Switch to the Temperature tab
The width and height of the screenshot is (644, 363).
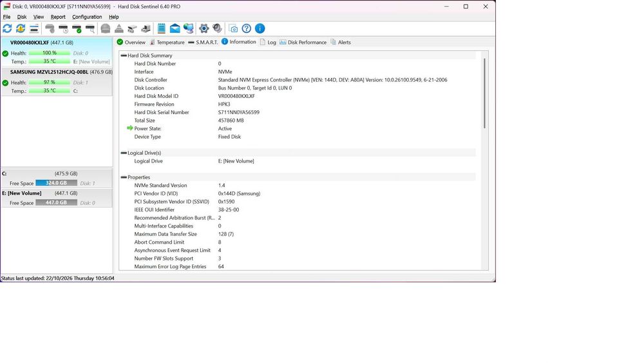point(167,42)
